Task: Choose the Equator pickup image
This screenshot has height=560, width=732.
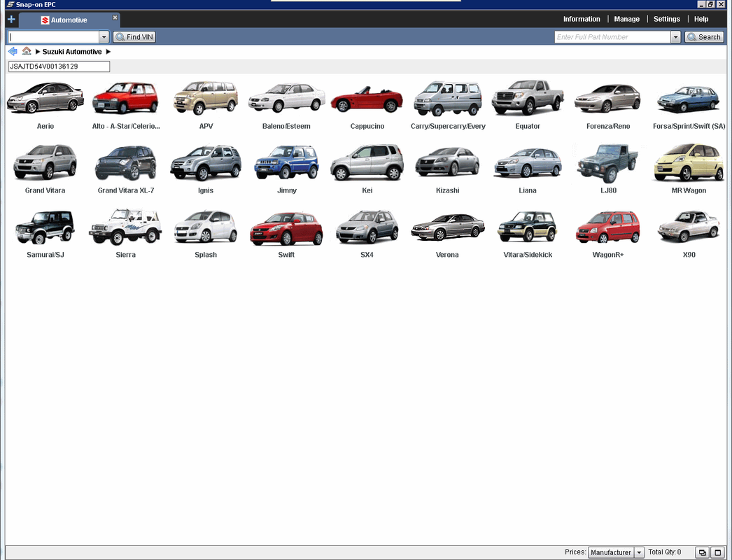Action: click(528, 97)
